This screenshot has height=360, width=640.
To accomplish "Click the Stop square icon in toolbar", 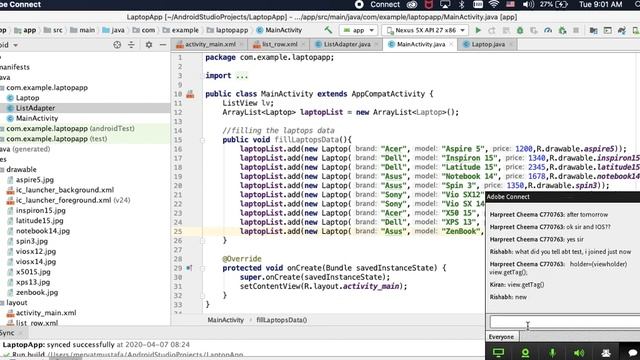I will pyautogui.click(x=576, y=30).
